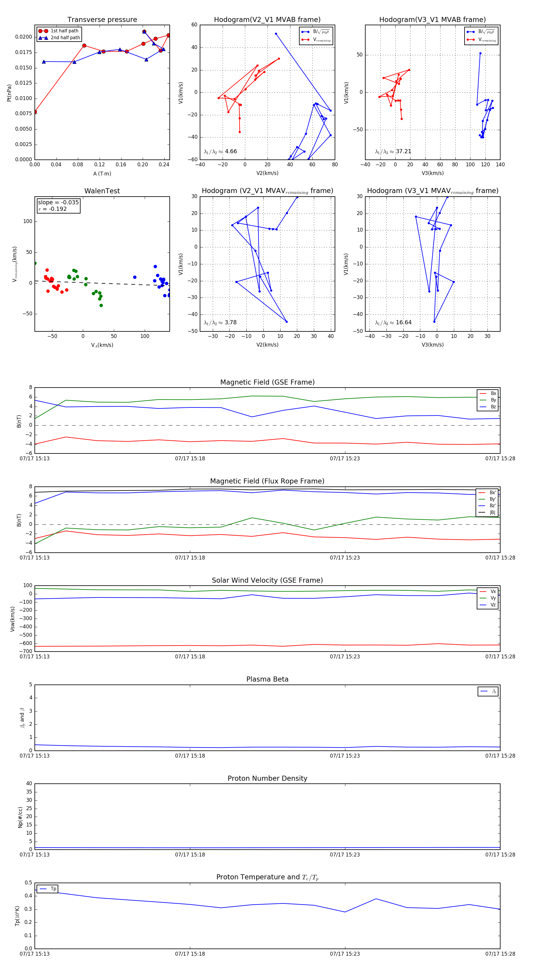Click B/√μ0ρ legend entry in V3_V1 MVAB hodogram
Viewport: 535px width, 980px height.
(481, 31)
